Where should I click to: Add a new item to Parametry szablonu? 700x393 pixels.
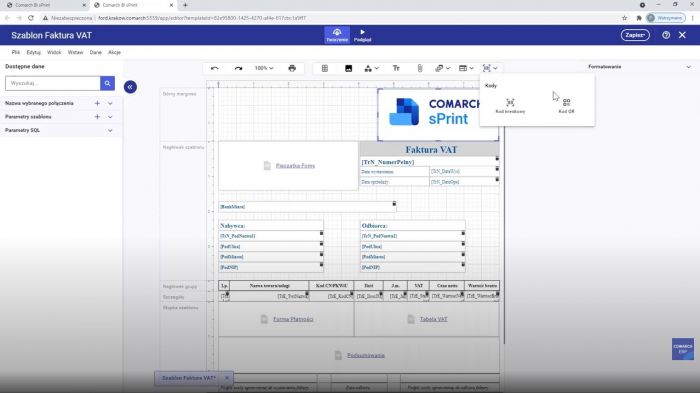[97, 117]
